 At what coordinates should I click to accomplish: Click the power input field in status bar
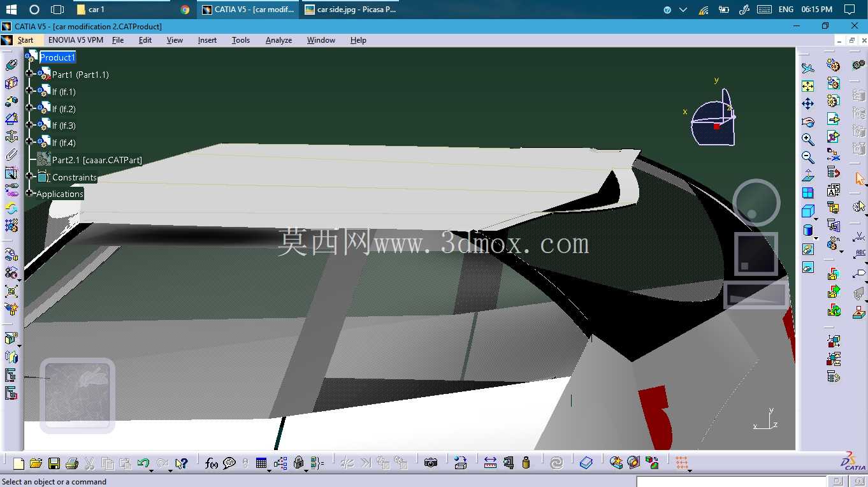732,482
